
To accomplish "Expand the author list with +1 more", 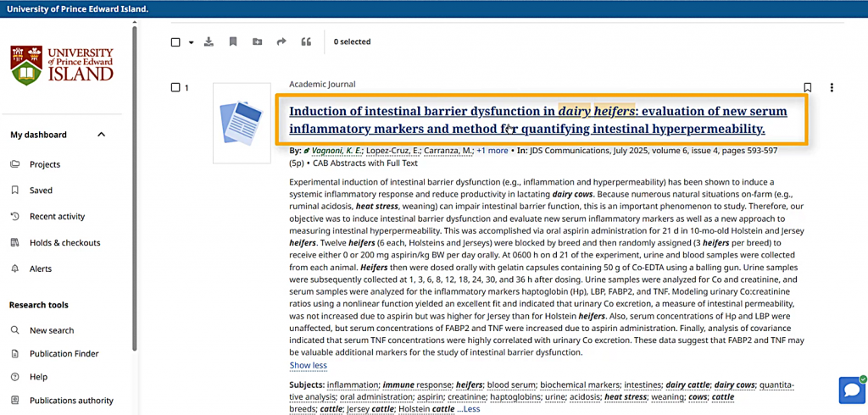I will [492, 151].
